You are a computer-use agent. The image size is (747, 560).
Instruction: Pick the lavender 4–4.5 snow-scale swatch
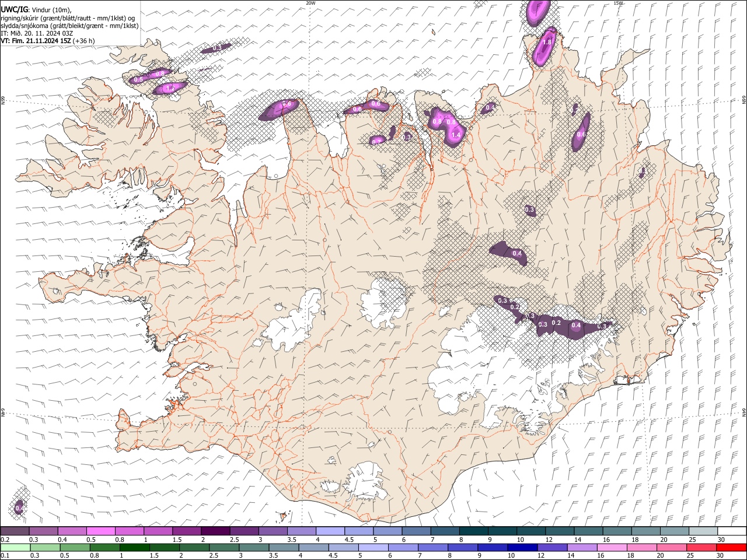point(330,531)
